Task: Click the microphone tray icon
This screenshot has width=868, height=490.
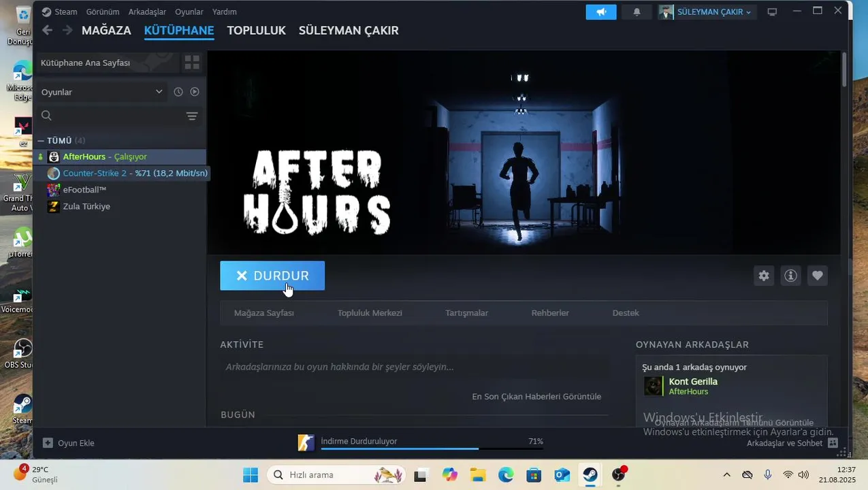Action: [768, 474]
